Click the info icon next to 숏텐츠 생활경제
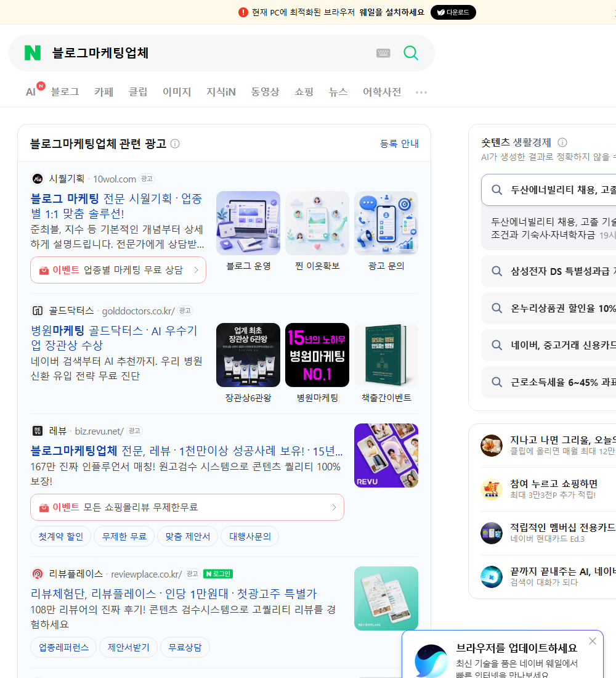This screenshot has height=678, width=616. [562, 142]
